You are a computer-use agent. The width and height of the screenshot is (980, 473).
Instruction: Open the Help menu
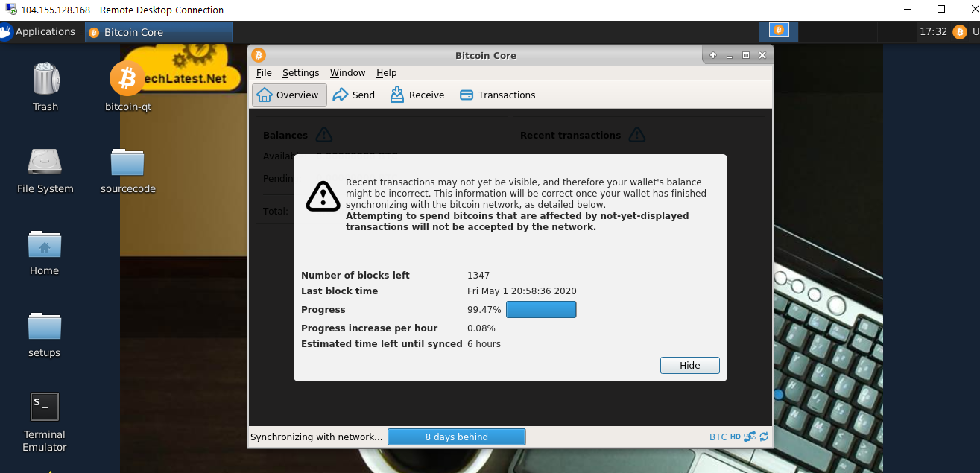point(386,72)
